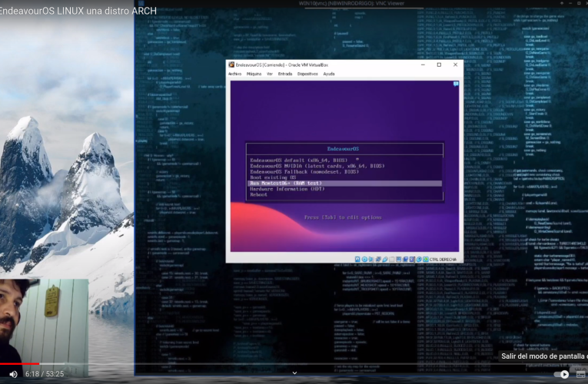This screenshot has height=384, width=588.
Task: Click the network adapter icon in VirtualBox status bar
Action: [378, 260]
